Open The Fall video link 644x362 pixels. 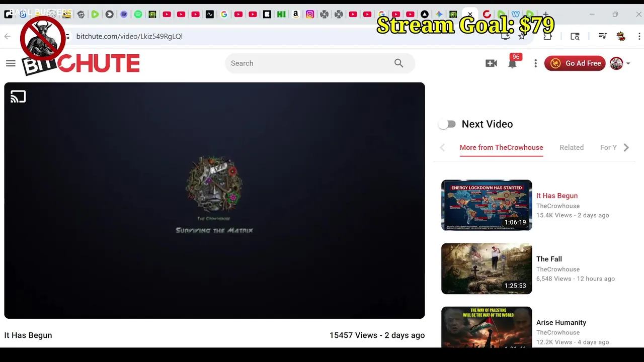pos(549,259)
